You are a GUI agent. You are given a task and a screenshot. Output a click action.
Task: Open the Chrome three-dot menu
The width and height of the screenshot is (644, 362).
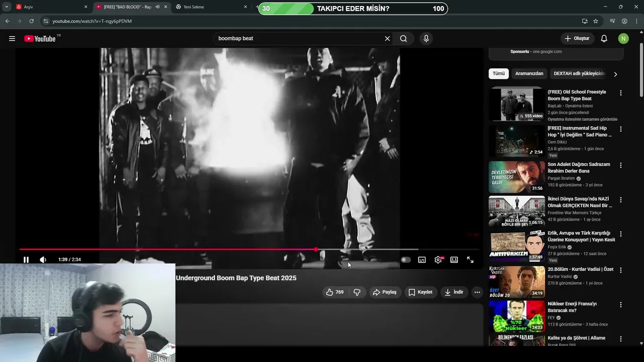point(636,21)
